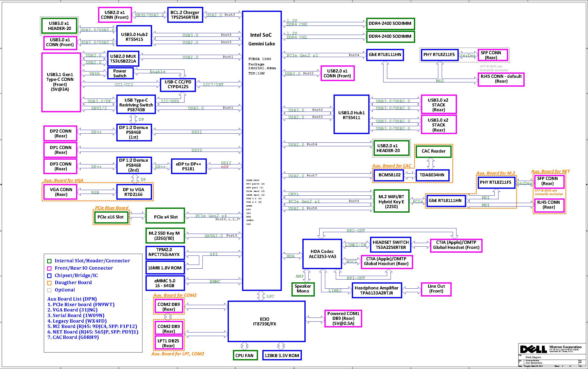Click the USB2.0 MUX TS3USB221A block
588x369 pixels.
point(123,59)
